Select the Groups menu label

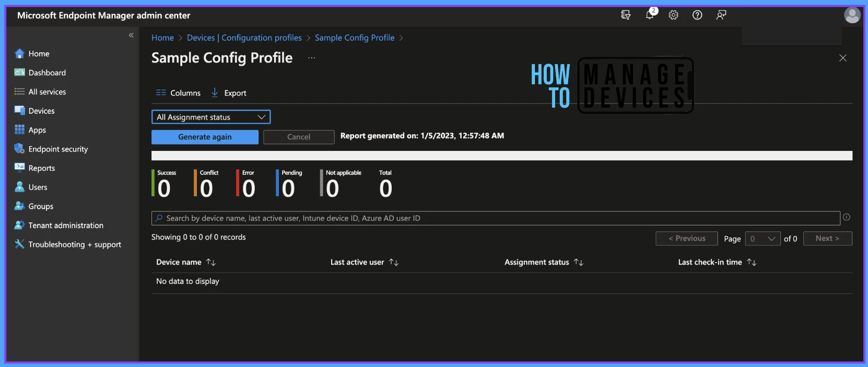click(41, 206)
